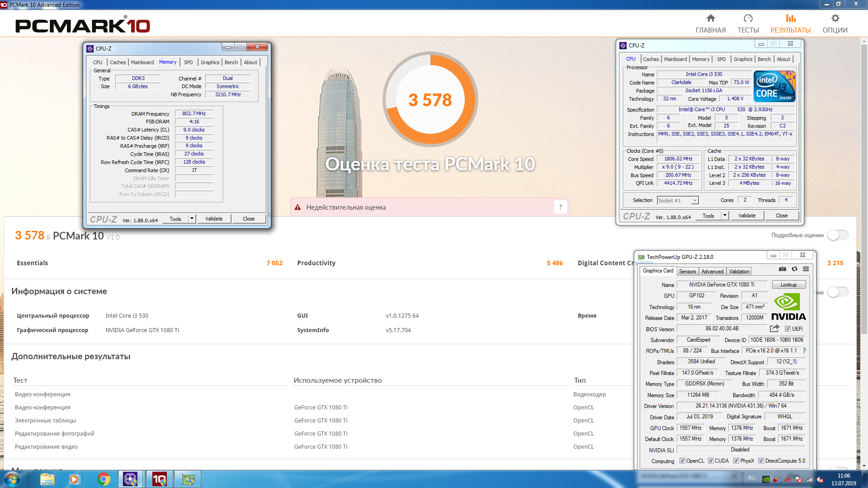
Task: Open Caches tab in left CPU-Z window
Action: [x=118, y=62]
